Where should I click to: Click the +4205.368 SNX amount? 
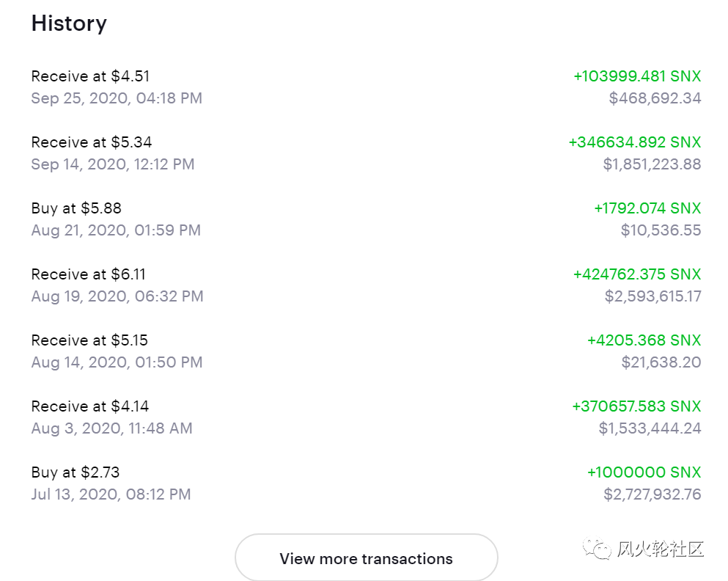pos(644,340)
